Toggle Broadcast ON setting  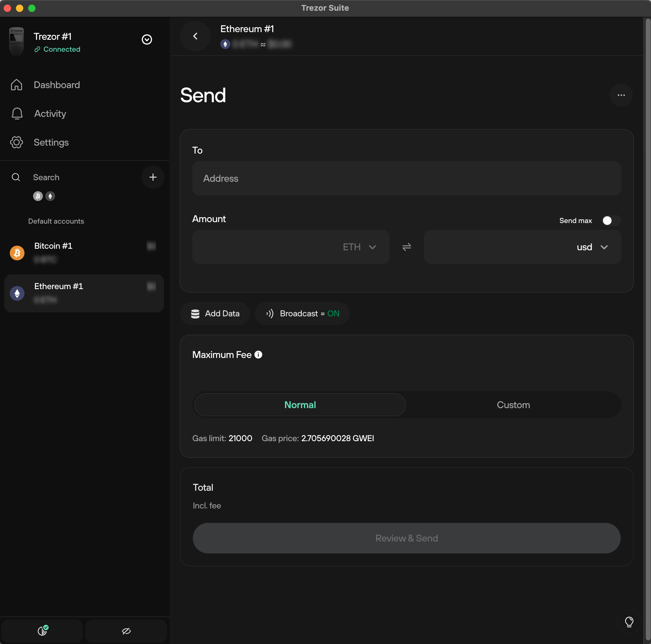click(x=302, y=314)
